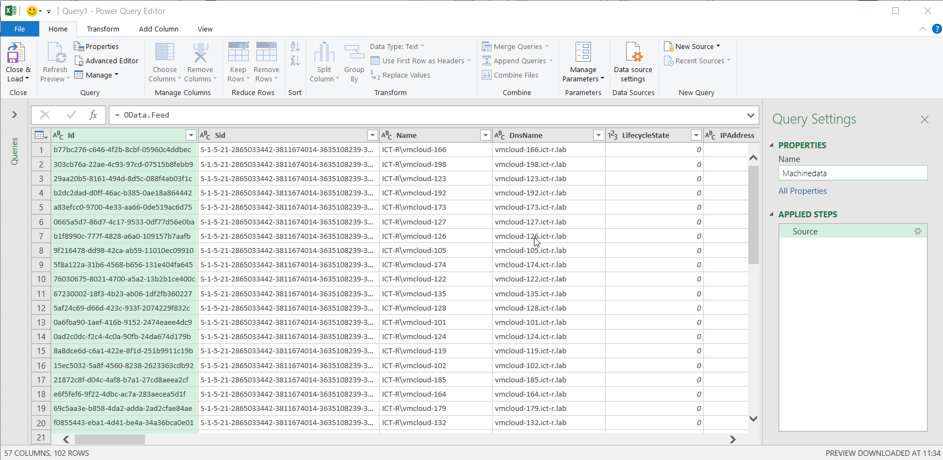Click the 57 COLUMNS, 102 ROWS status

tap(47, 453)
